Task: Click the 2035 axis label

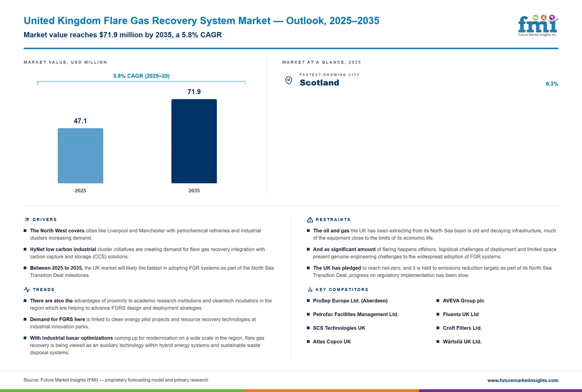Action: (x=194, y=191)
